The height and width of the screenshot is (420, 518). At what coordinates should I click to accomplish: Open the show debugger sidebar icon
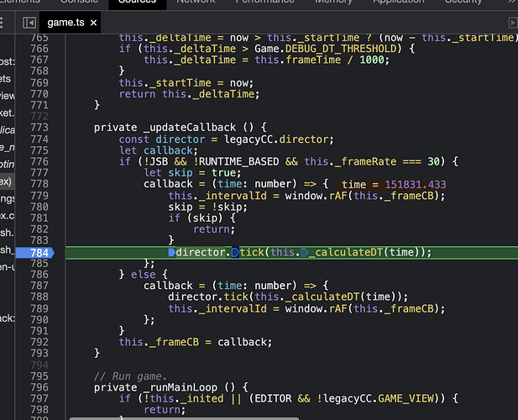pos(513,23)
